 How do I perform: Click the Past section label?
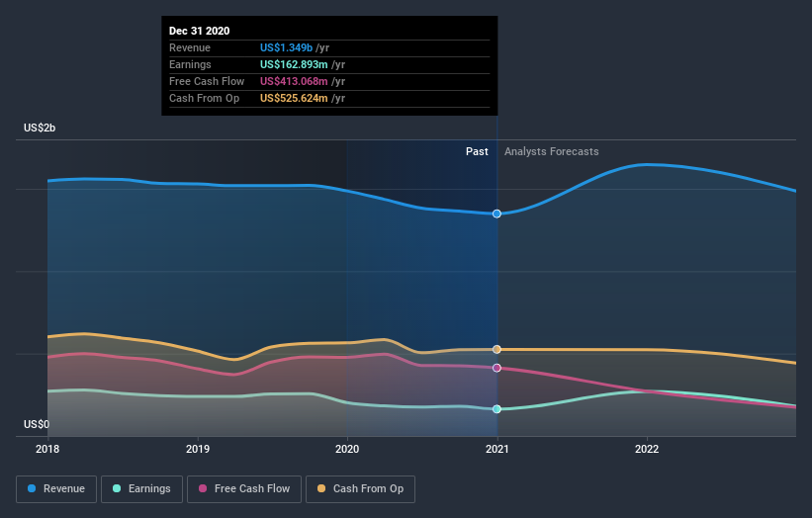pos(477,151)
